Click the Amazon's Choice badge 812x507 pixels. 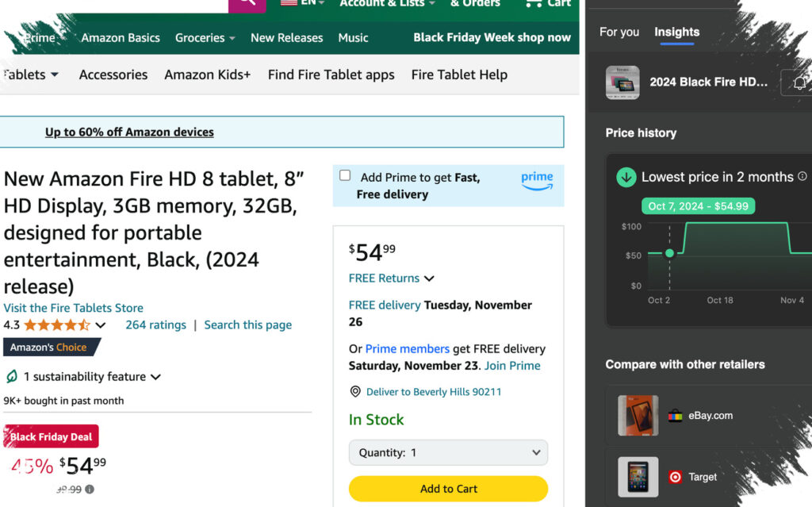(x=52, y=348)
